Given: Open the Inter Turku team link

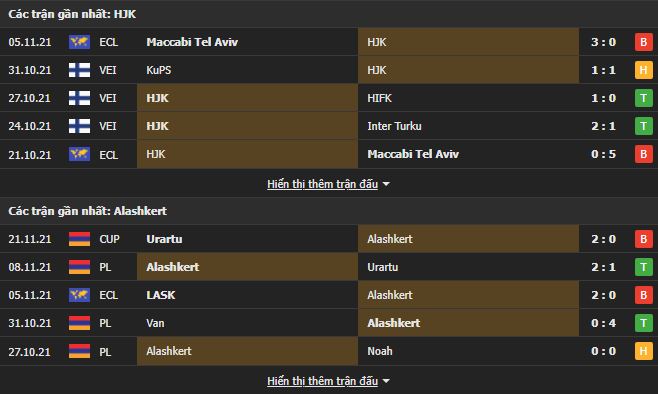Looking at the screenshot, I should click(394, 126).
